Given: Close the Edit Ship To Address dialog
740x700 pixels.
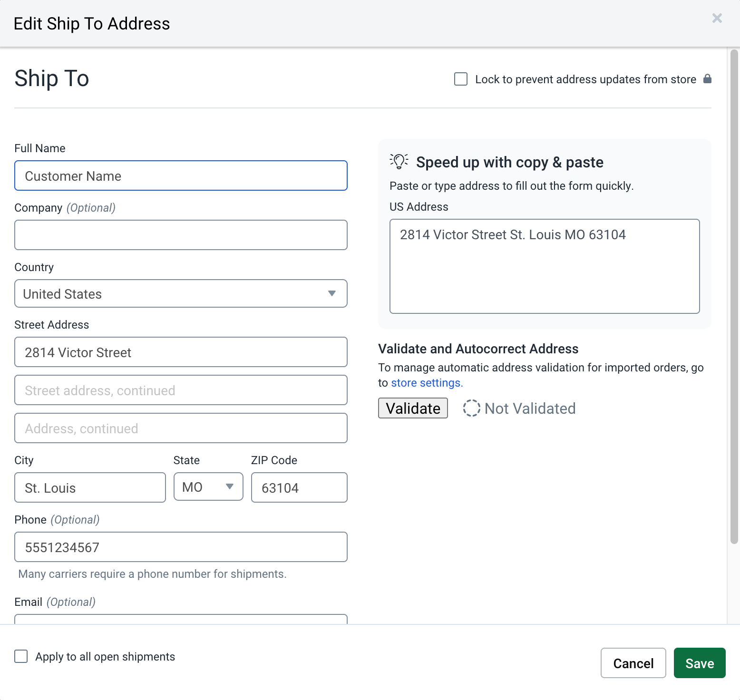Looking at the screenshot, I should coord(717,18).
